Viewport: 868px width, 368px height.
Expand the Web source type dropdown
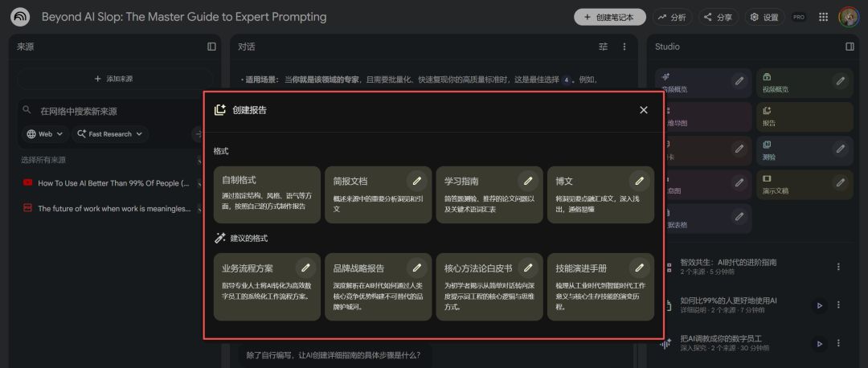(x=45, y=134)
